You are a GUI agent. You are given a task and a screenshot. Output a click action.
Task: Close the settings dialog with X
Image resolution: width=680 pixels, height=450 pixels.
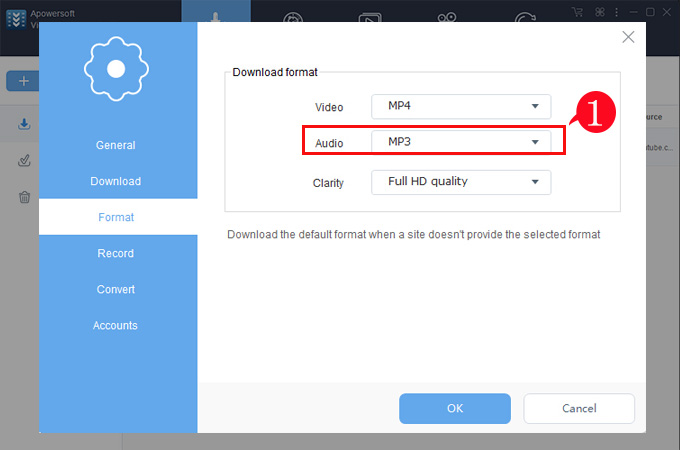coord(628,37)
